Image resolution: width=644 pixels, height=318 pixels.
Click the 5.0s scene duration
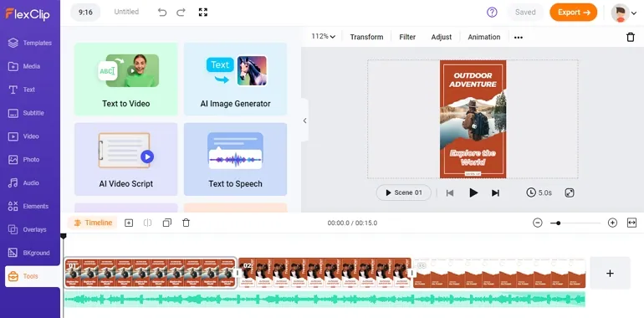click(539, 192)
